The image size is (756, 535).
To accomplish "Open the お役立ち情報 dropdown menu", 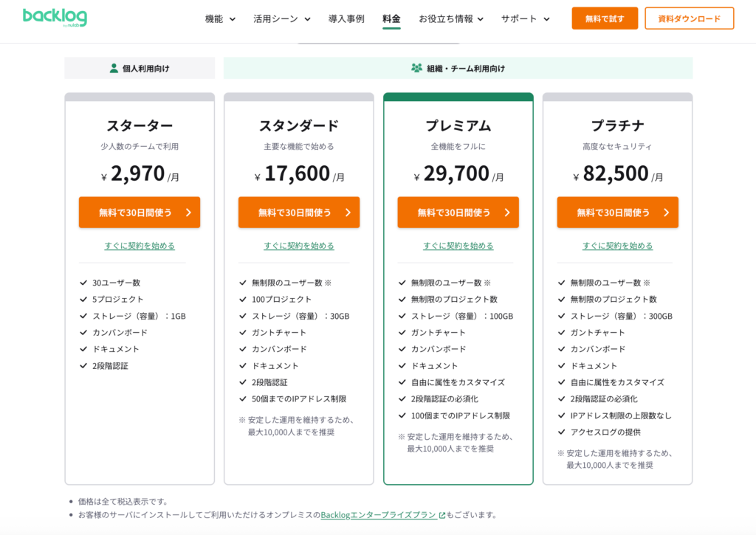I will (x=451, y=19).
